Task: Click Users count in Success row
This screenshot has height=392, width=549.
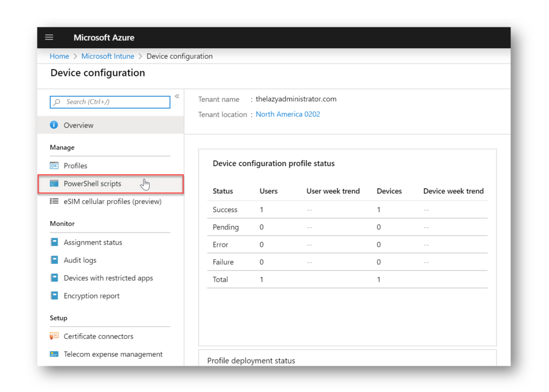Action: (x=262, y=209)
